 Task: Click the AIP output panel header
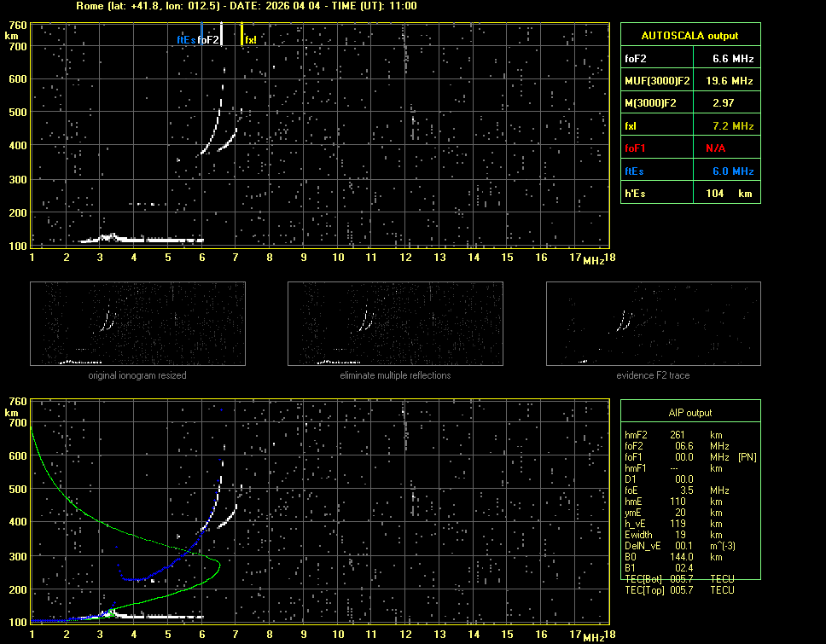pyautogui.click(x=689, y=413)
